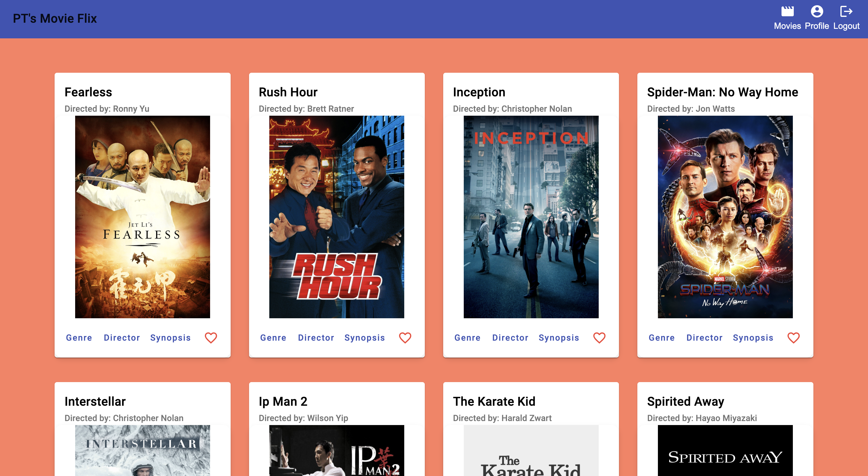Open the Profile page icon
868x476 pixels.
click(x=817, y=11)
